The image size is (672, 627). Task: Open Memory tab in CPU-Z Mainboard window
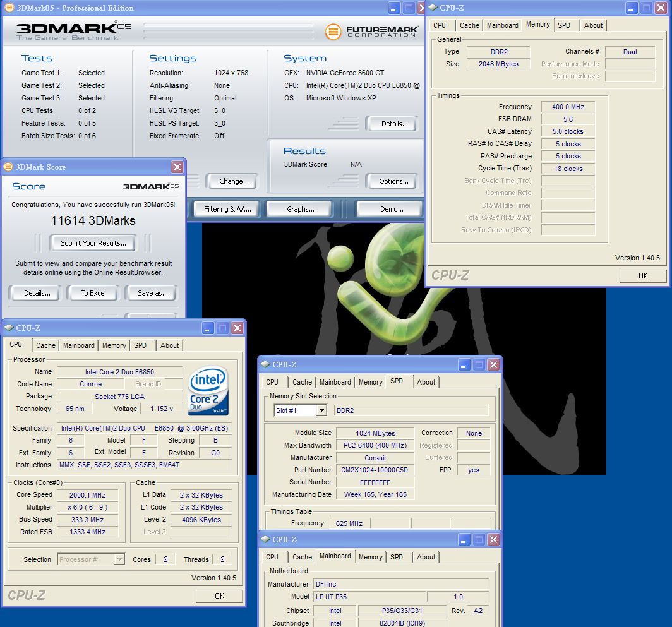[371, 557]
